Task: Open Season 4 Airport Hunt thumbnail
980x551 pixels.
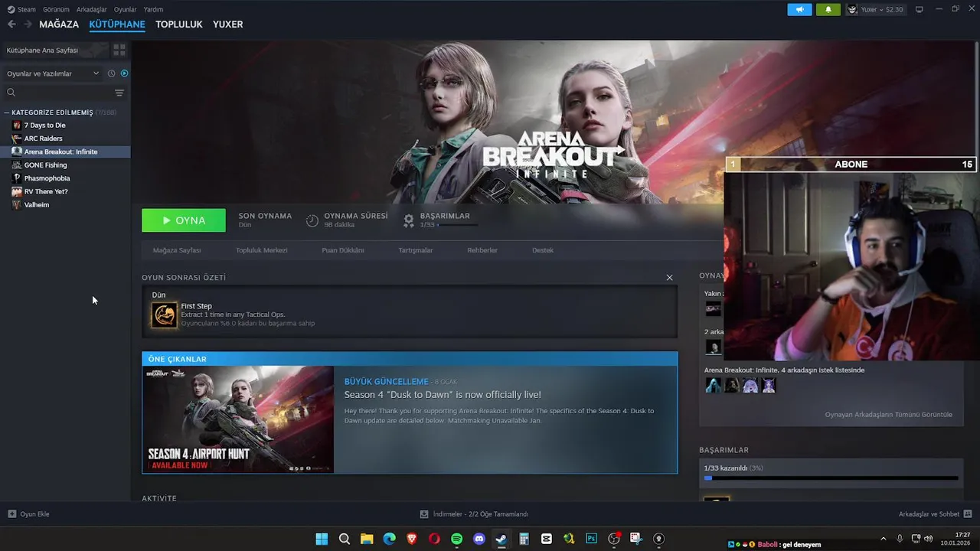Action: coord(238,419)
